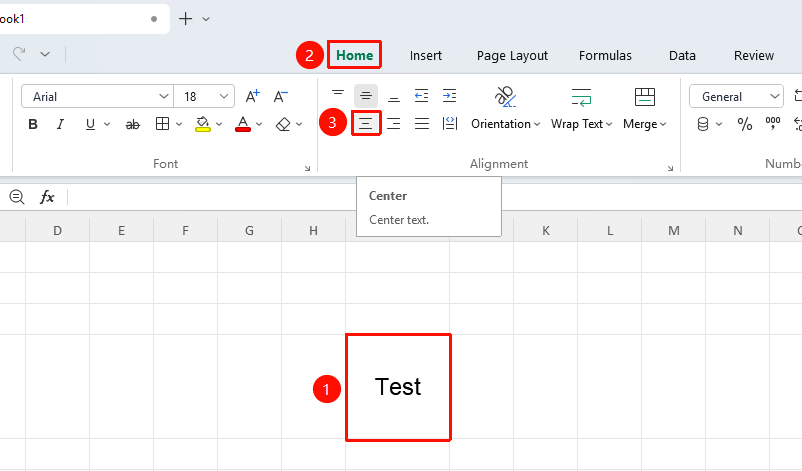802x471 pixels.
Task: Align text to top
Action: coord(338,96)
